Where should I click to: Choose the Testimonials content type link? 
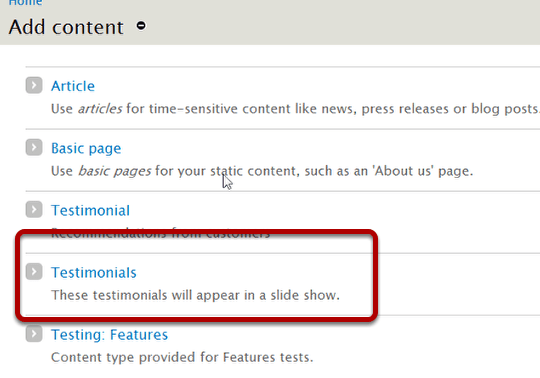coord(94,273)
